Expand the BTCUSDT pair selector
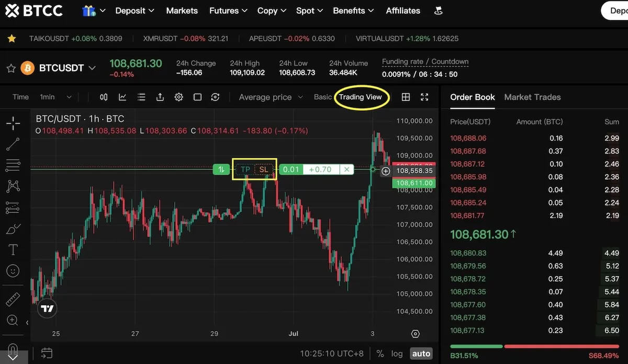The height and width of the screenshot is (364, 628). point(92,68)
